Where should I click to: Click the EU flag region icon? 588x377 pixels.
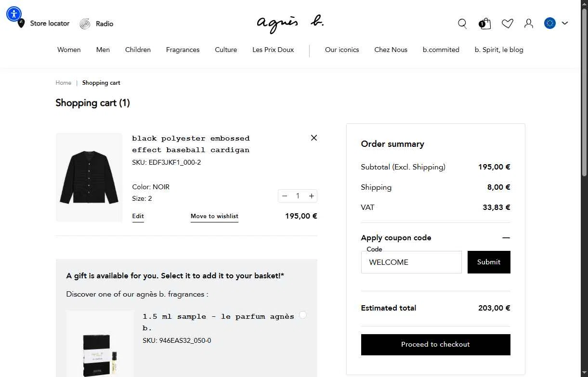click(550, 23)
